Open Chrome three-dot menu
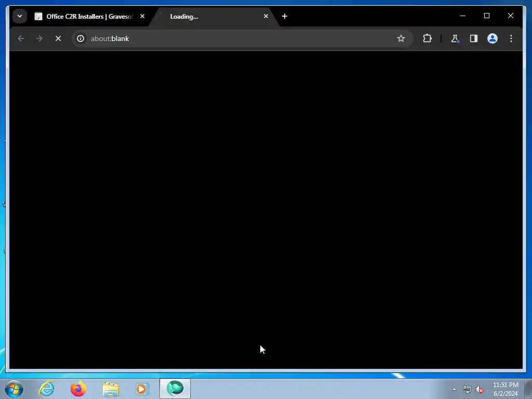 pos(511,38)
